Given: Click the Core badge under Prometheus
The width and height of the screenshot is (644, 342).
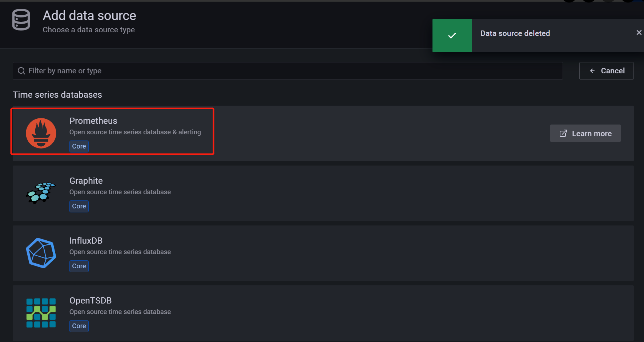Looking at the screenshot, I should point(79,146).
